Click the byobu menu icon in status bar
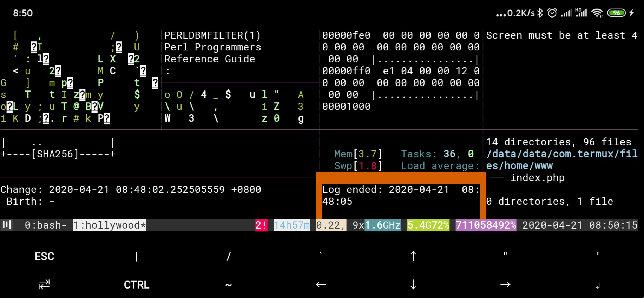The image size is (644, 298). pyautogui.click(x=7, y=225)
